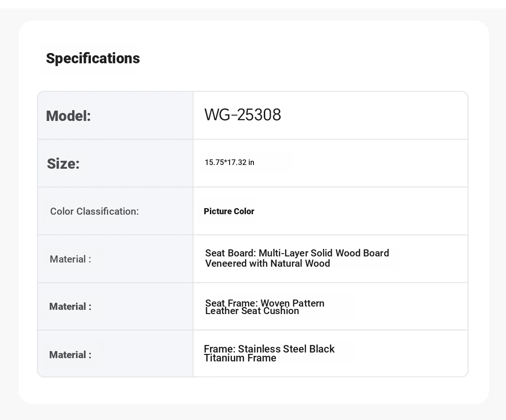This screenshot has width=506, height=420.
Task: Click the Veneered with Natural Wood line
Action: tap(268, 263)
